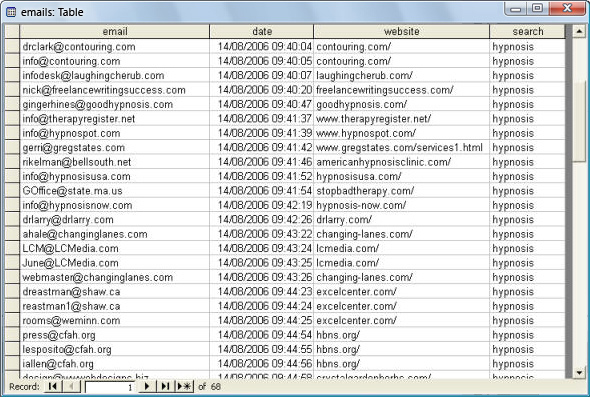Click date cell 14/08/2006 09:40:04
The width and height of the screenshot is (590, 397).
click(262, 47)
